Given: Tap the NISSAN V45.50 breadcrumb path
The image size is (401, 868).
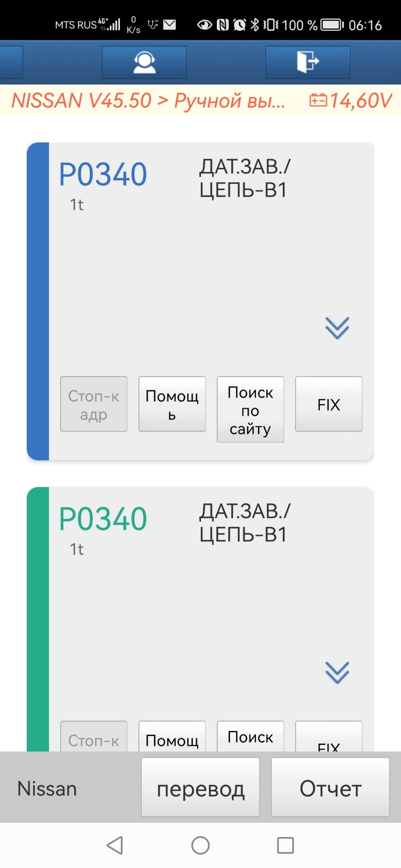Looking at the screenshot, I should [148, 100].
